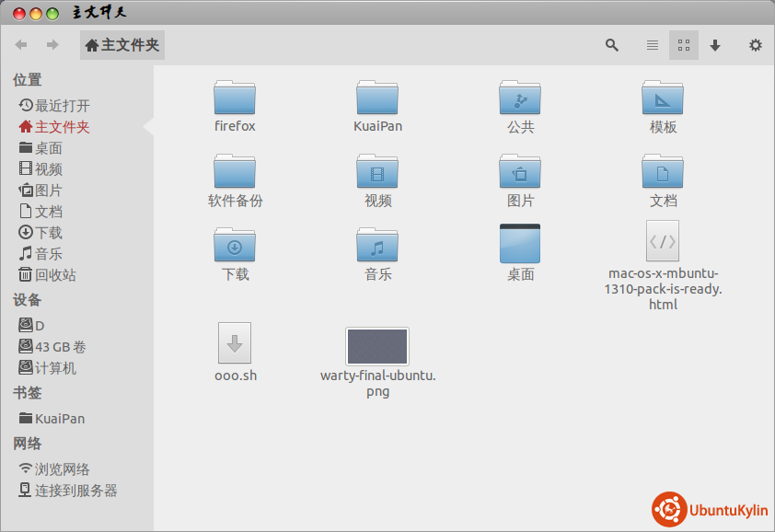Switch to icon grid view

(683, 45)
